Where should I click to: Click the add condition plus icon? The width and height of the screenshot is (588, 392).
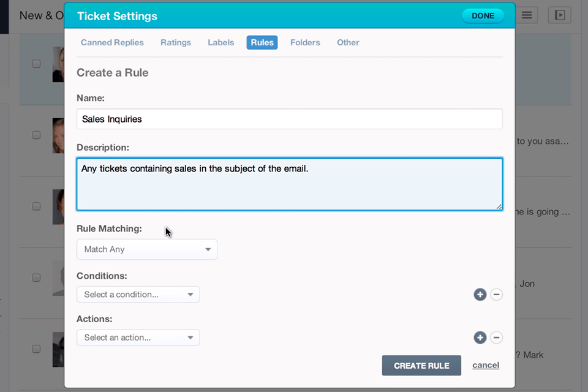[480, 295]
